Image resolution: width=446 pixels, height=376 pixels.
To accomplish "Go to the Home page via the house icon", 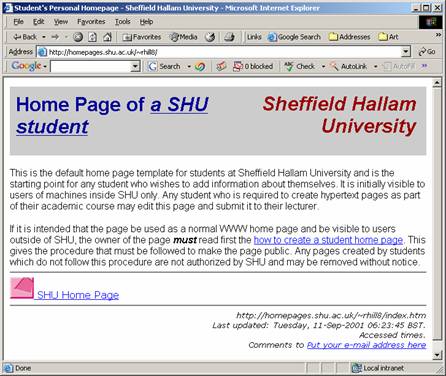I will click(x=107, y=37).
